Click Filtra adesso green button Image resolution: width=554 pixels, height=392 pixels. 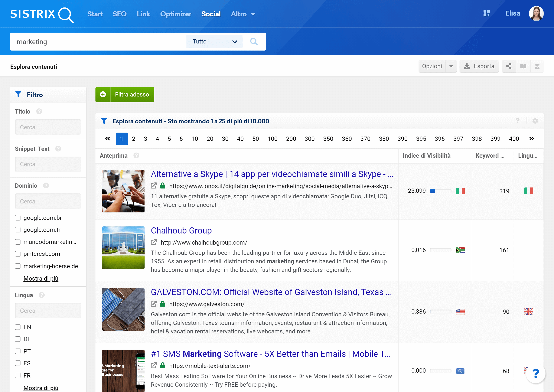(125, 94)
